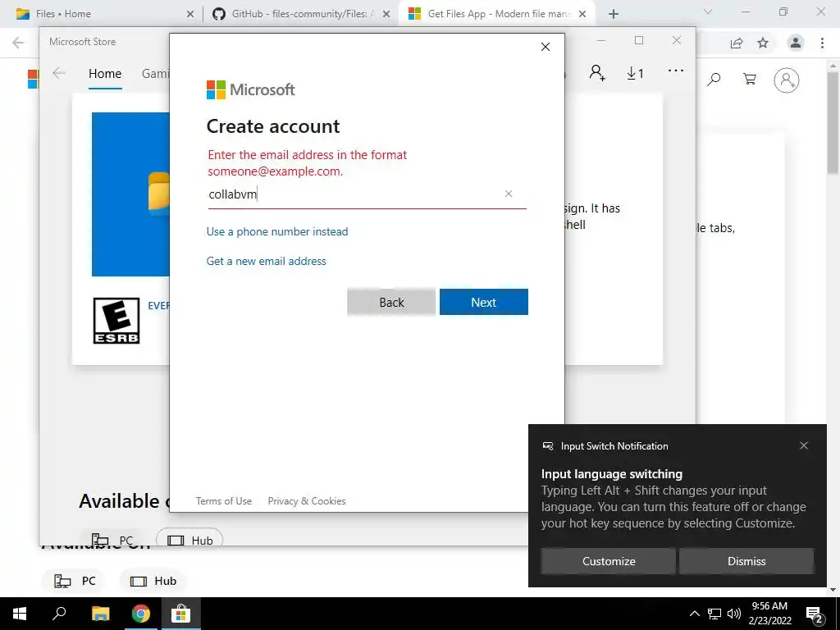
Task: Click the PC chip on the webpage
Action: [75, 581]
